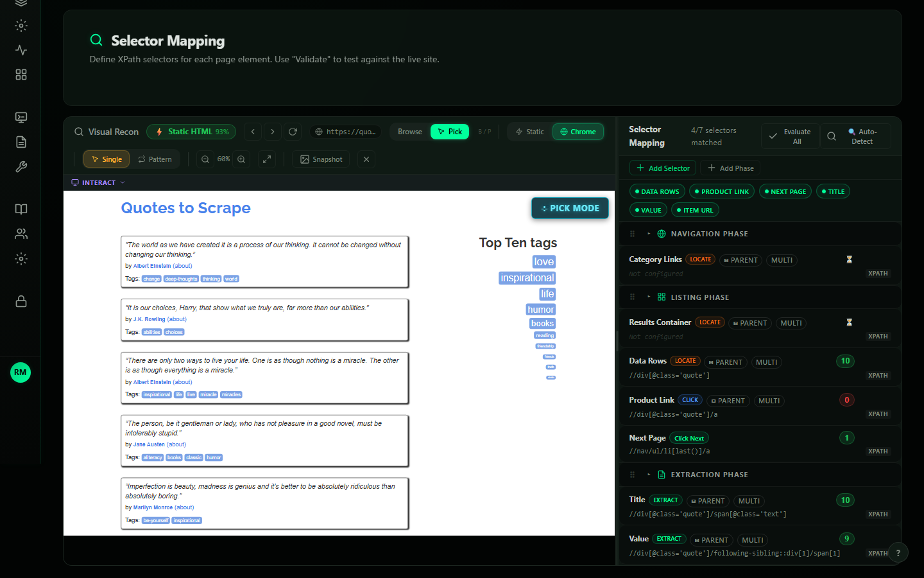
Task: Click Evaluate All button
Action: click(x=791, y=136)
